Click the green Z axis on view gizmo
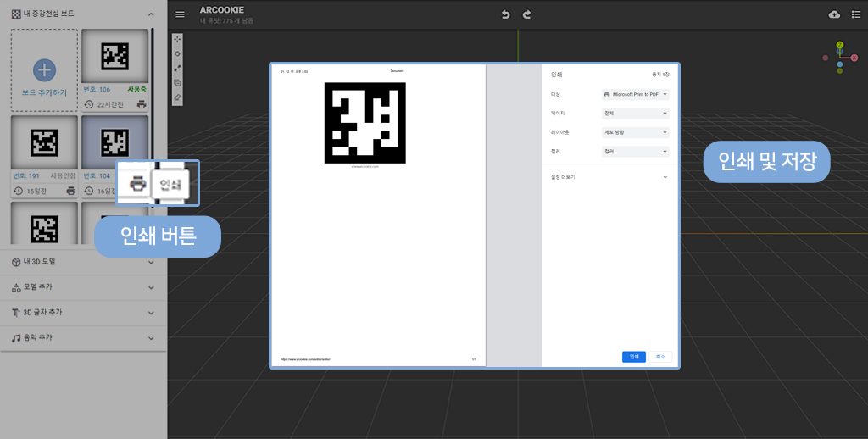868x439 pixels. click(840, 45)
